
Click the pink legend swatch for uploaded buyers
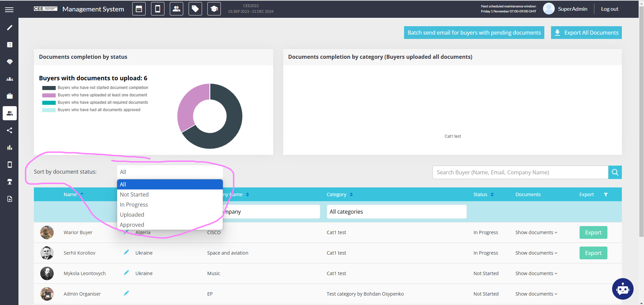pyautogui.click(x=49, y=95)
